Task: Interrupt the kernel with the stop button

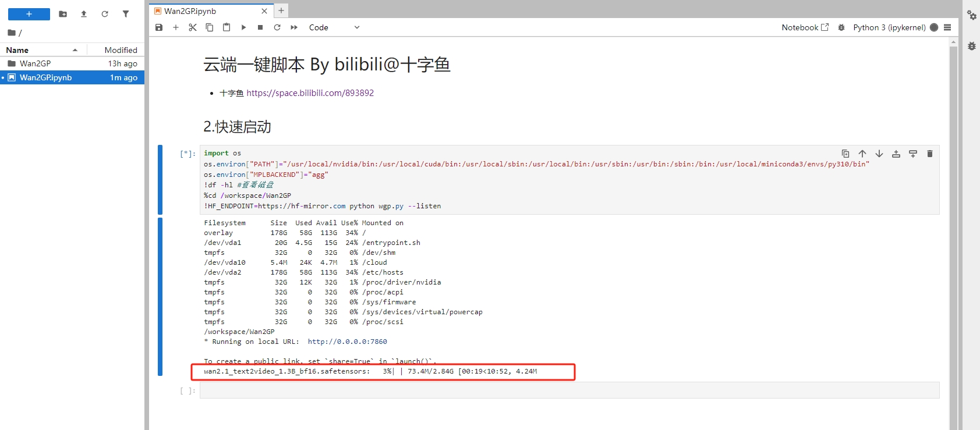Action: pos(260,27)
